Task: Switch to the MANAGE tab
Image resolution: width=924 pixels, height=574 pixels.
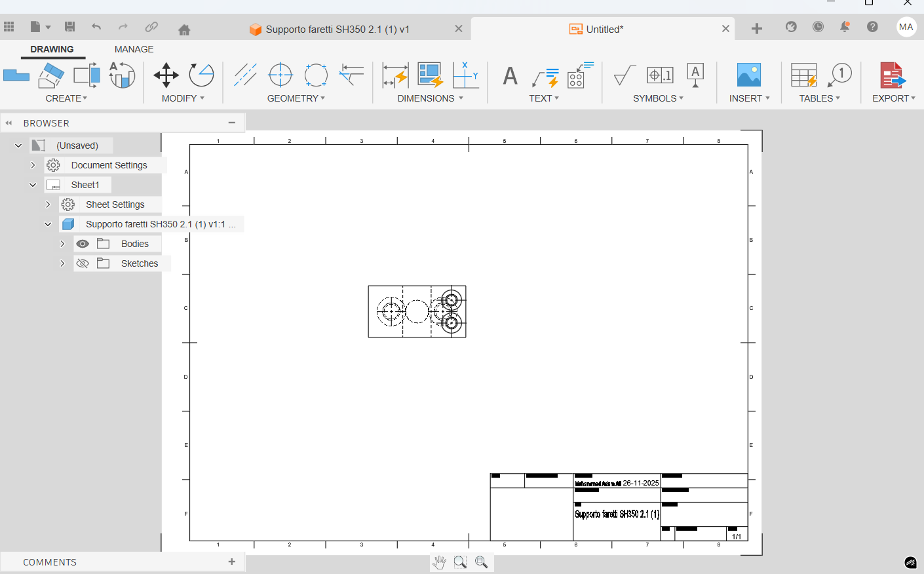Action: point(134,49)
